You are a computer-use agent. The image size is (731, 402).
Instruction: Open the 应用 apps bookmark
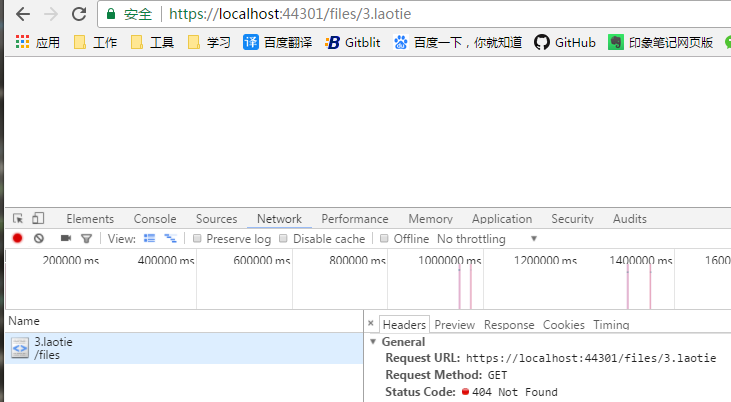coord(38,42)
